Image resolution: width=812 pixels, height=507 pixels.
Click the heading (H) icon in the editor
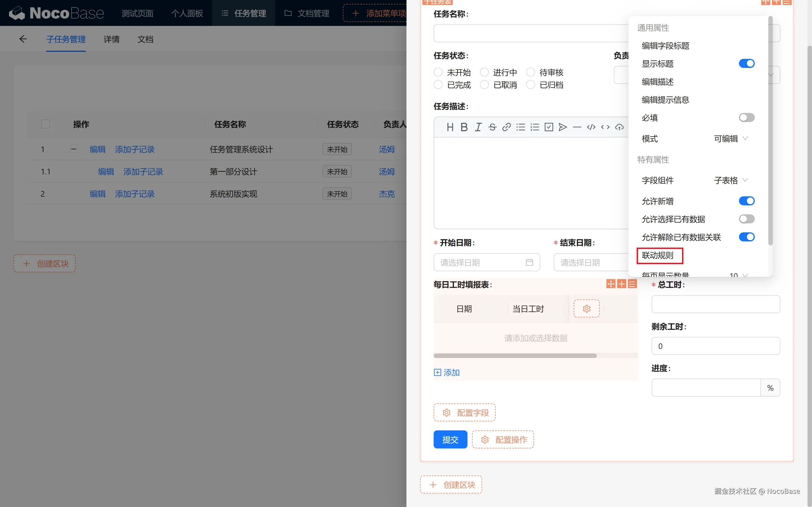click(x=450, y=127)
